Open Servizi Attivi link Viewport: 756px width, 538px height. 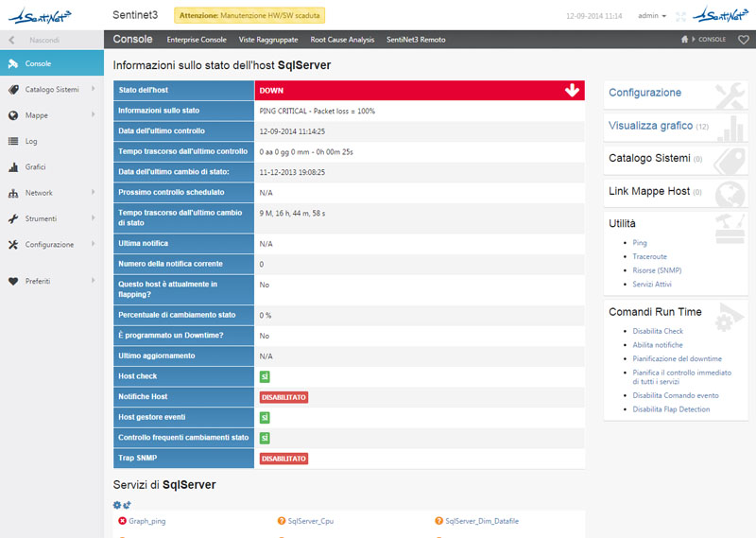pyautogui.click(x=652, y=285)
